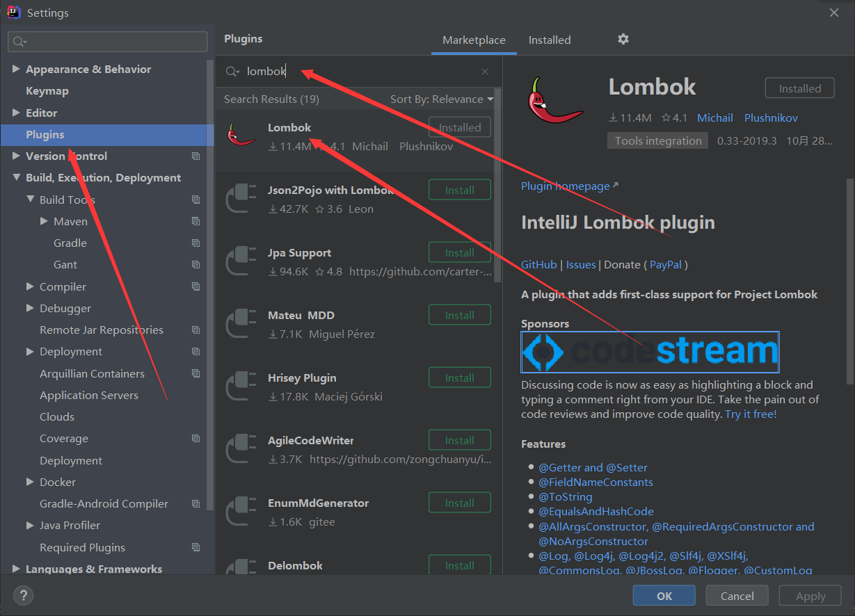Viewport: 855px width, 616px height.
Task: Collapse Build, Execution, Deployment section
Action: (x=16, y=178)
